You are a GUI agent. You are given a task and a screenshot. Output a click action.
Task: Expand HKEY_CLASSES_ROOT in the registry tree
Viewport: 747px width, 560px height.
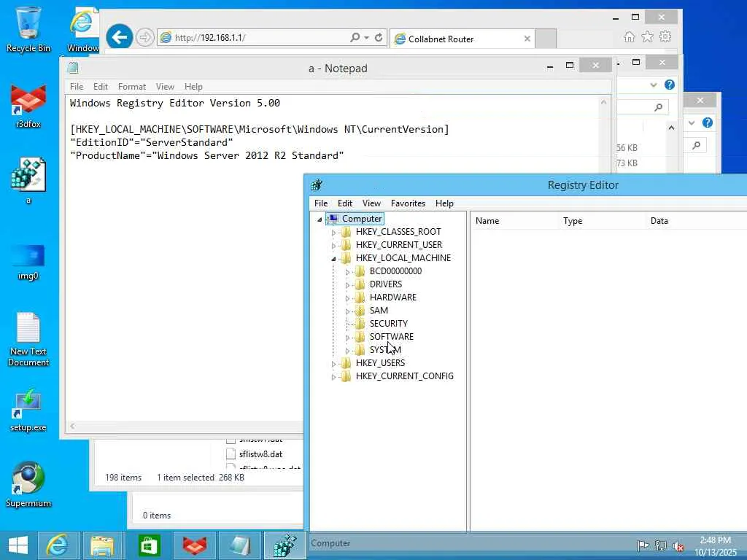(333, 233)
